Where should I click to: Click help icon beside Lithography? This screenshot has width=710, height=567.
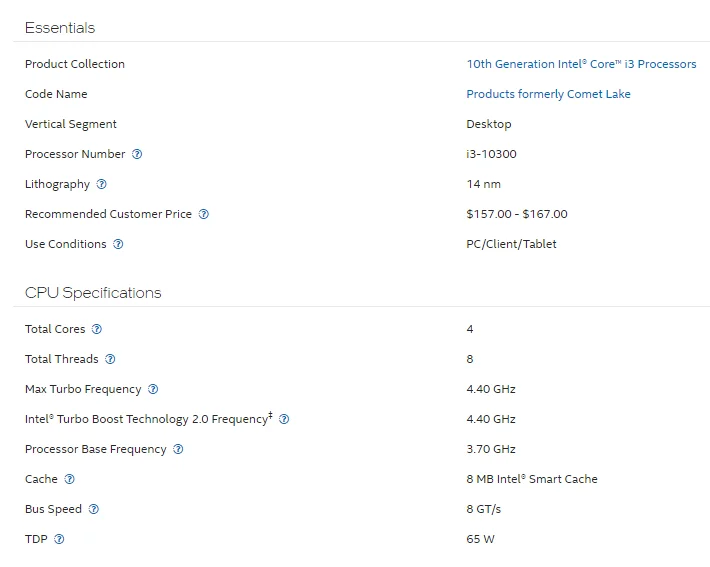101,184
